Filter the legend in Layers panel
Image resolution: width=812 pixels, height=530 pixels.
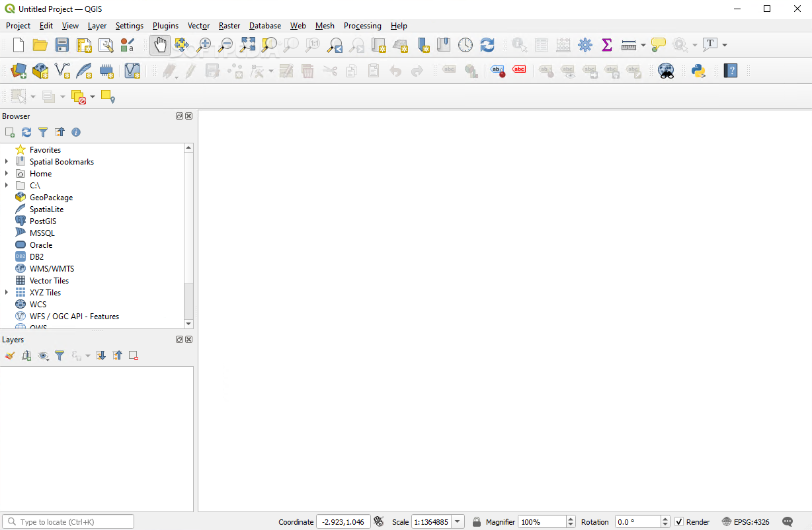coord(60,356)
